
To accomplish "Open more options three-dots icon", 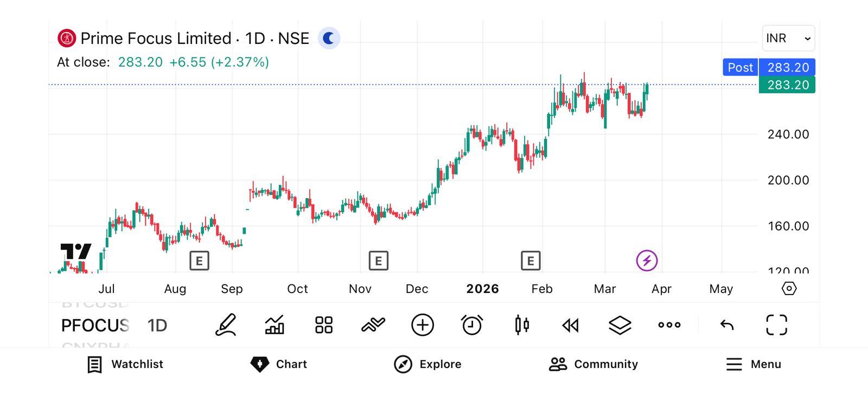I will coord(669,325).
